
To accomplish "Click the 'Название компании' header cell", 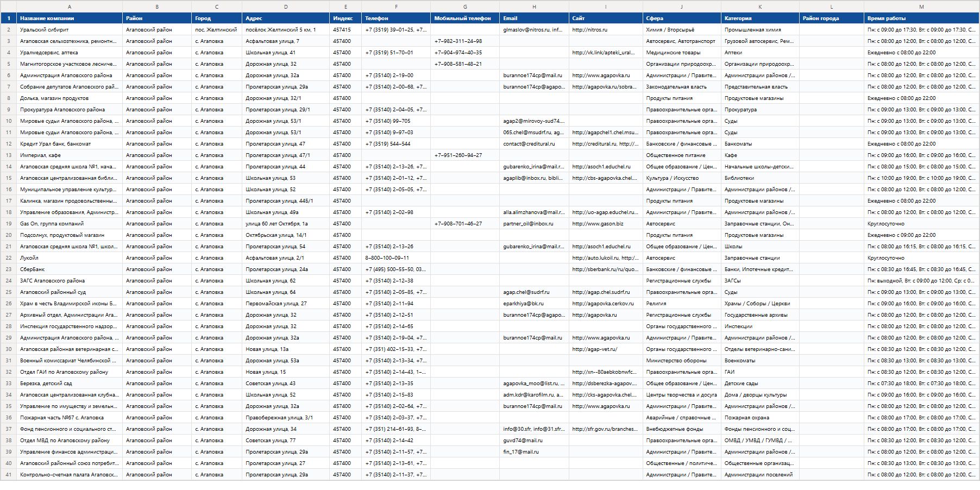I will pyautogui.click(x=70, y=18).
